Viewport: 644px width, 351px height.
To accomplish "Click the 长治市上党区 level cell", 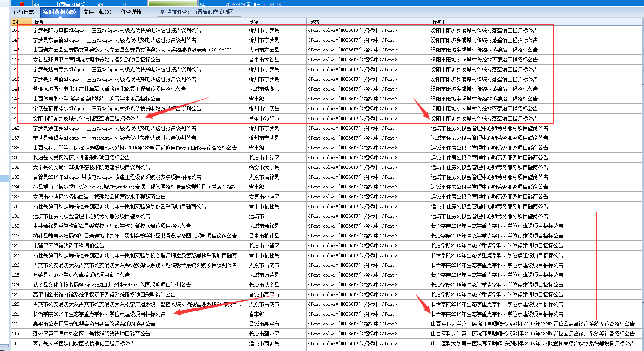I will click(278, 157).
